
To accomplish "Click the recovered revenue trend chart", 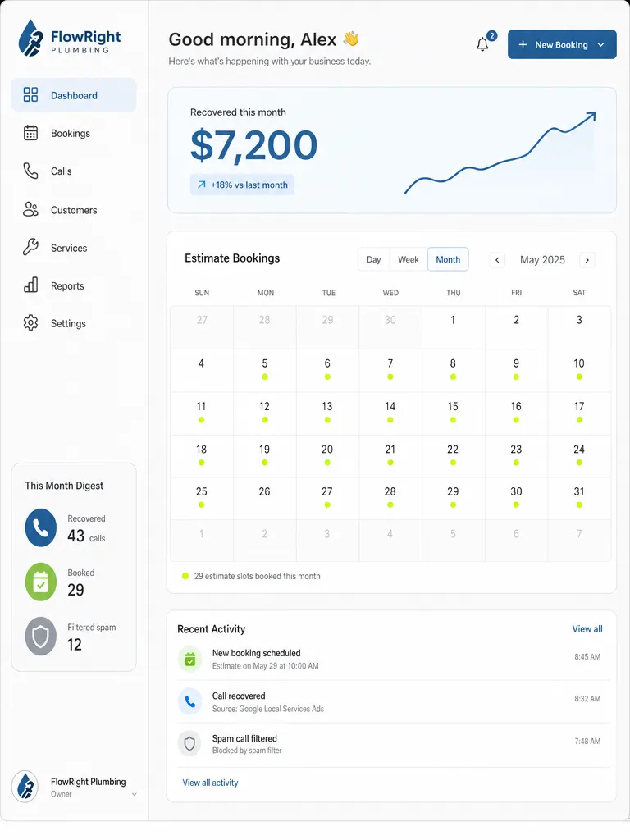I will click(x=500, y=153).
